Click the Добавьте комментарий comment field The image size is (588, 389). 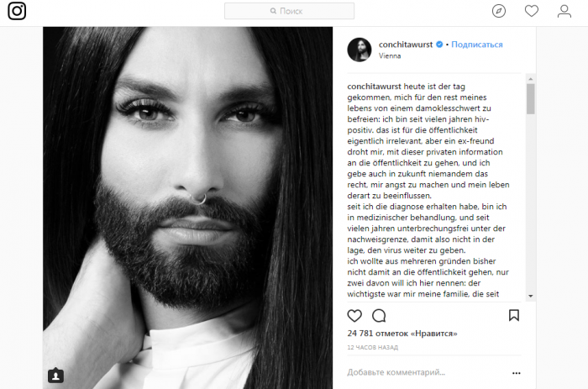coord(426,372)
